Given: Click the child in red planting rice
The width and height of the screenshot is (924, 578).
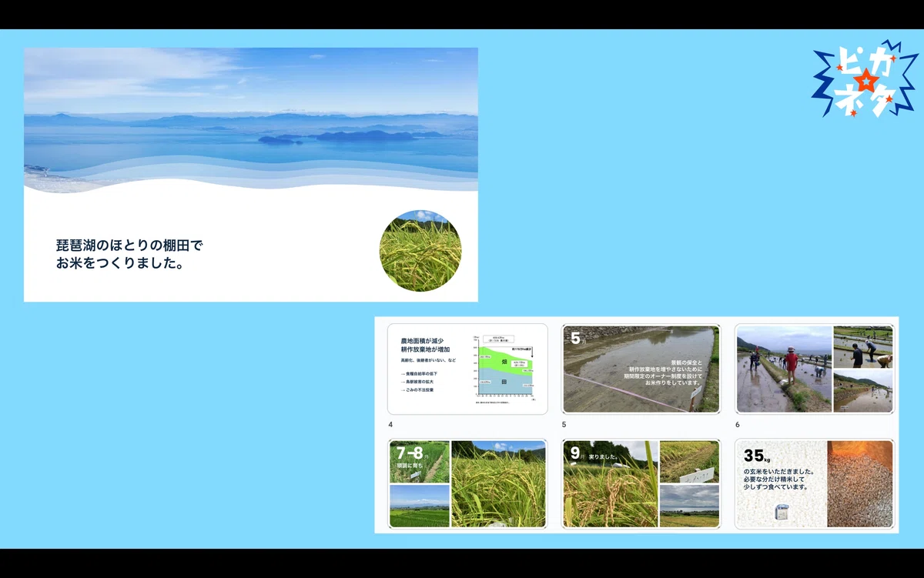Looking at the screenshot, I should [x=790, y=366].
